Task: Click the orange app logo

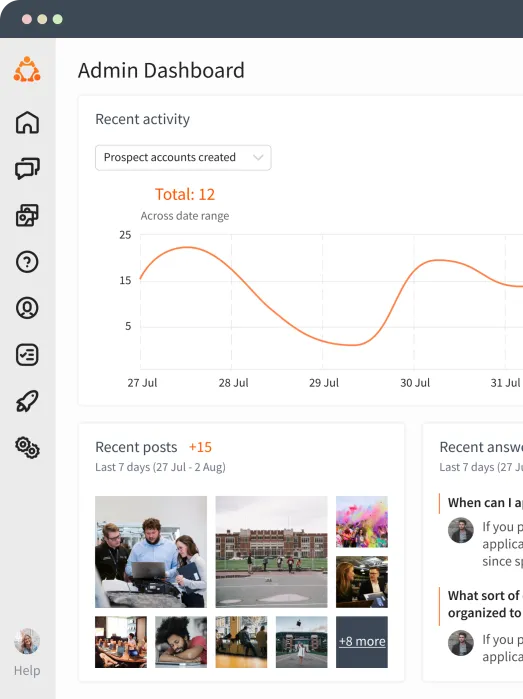Action: tap(27, 70)
